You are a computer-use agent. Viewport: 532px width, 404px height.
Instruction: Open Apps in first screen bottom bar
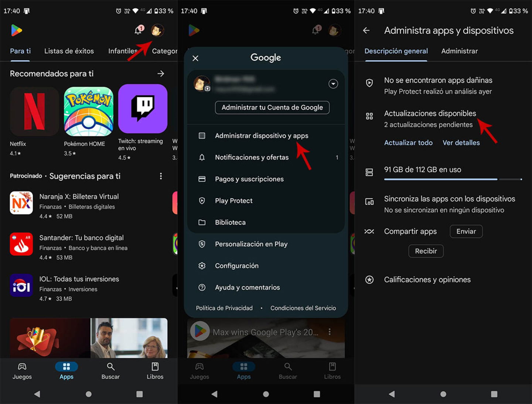[66, 371]
